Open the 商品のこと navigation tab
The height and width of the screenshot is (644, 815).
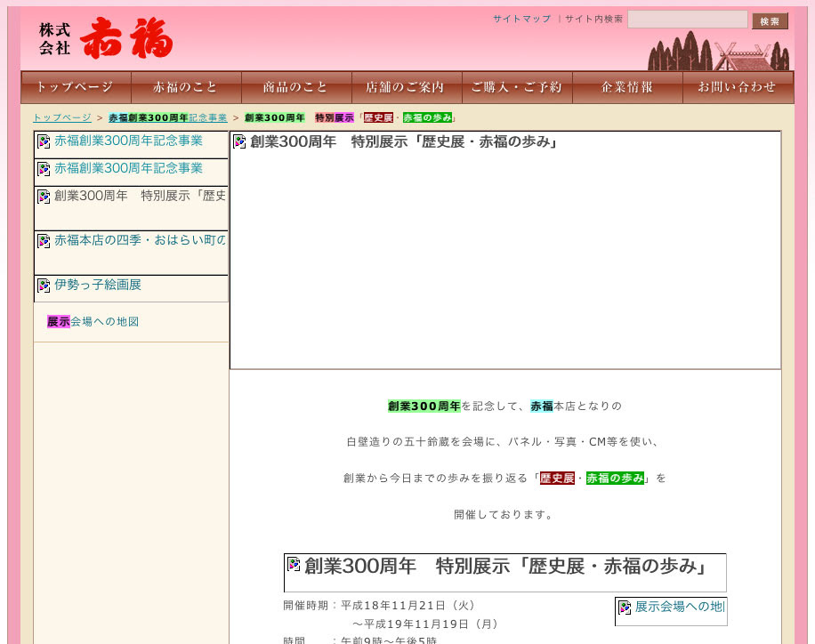[296, 87]
